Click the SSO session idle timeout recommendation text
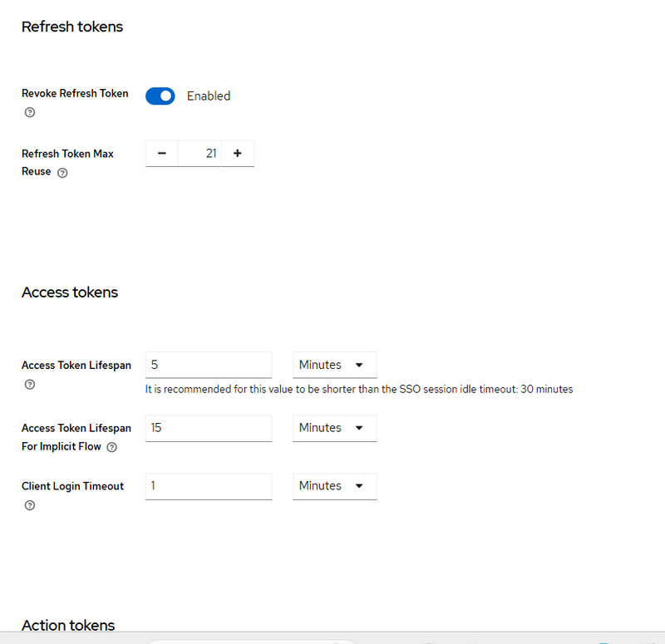 pos(359,389)
